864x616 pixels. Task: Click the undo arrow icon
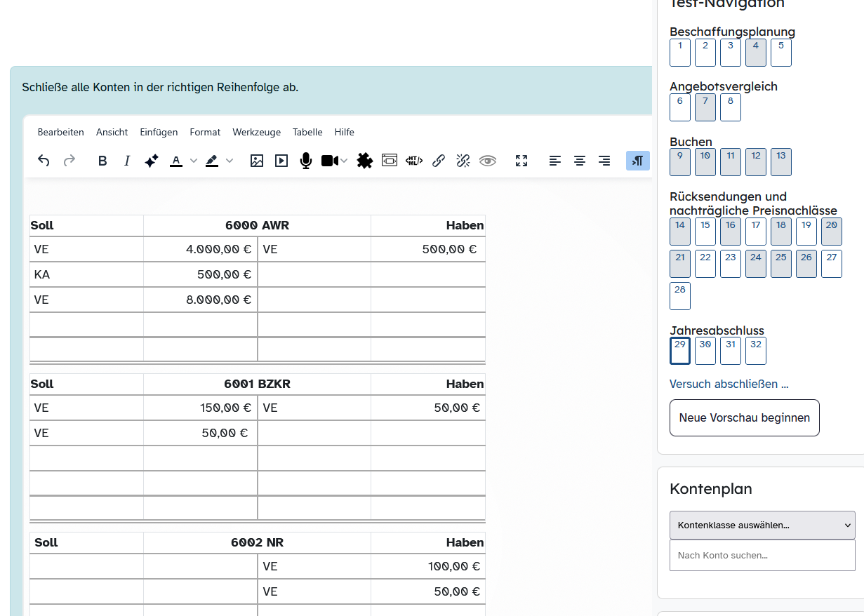tap(44, 161)
